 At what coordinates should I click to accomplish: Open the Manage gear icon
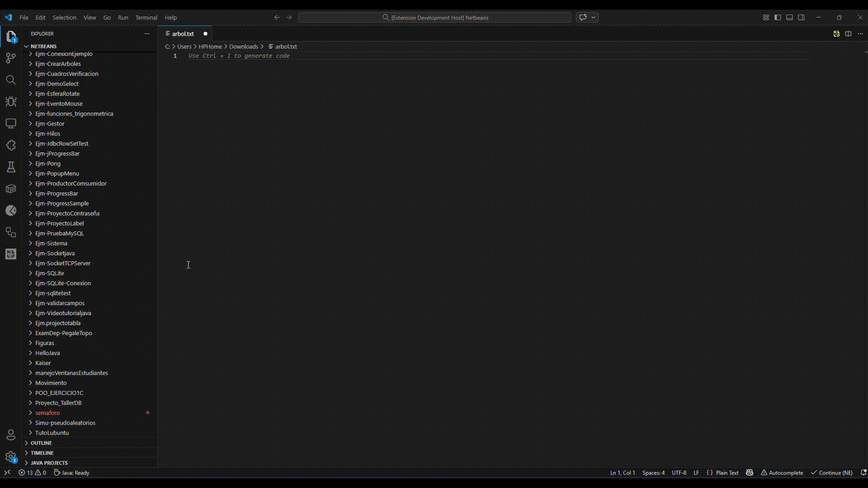(x=10, y=457)
